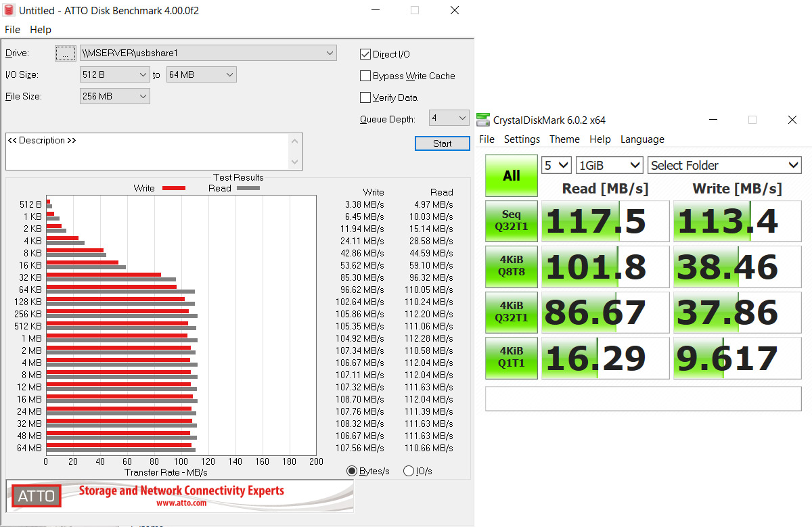Click the Description box scroll down arrow
This screenshot has height=527, width=812.
coord(294,162)
